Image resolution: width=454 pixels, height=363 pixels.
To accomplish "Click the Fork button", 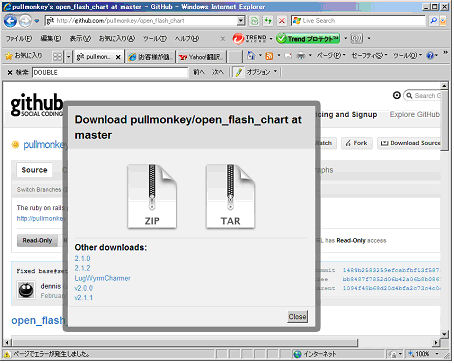I will click(356, 143).
